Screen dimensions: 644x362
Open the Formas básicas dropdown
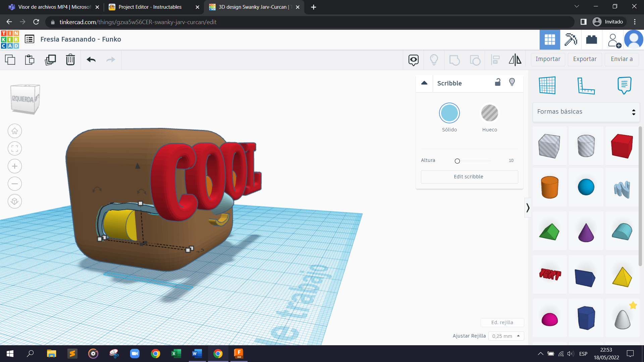tap(586, 112)
